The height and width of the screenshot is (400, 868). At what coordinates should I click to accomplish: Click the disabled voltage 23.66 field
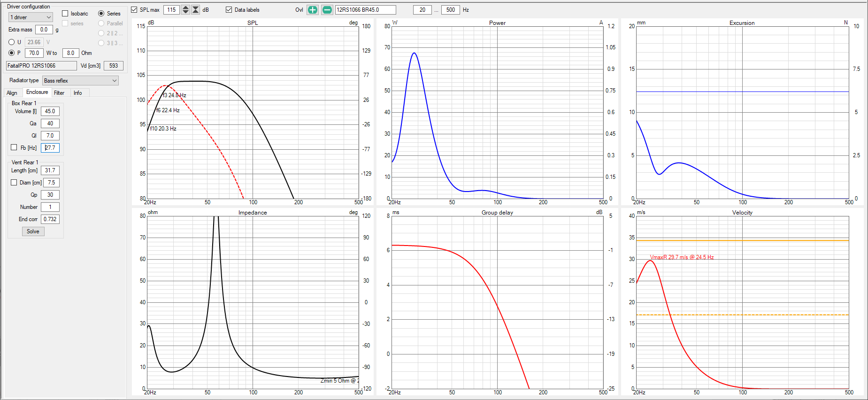click(x=34, y=42)
